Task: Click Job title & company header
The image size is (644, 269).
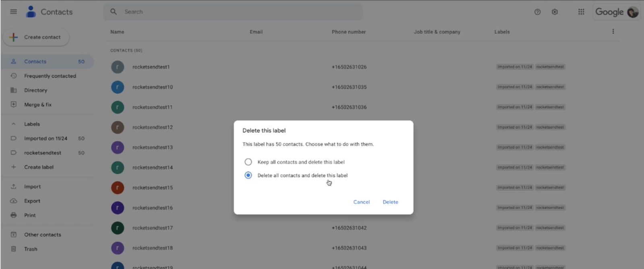Action: pos(437,32)
